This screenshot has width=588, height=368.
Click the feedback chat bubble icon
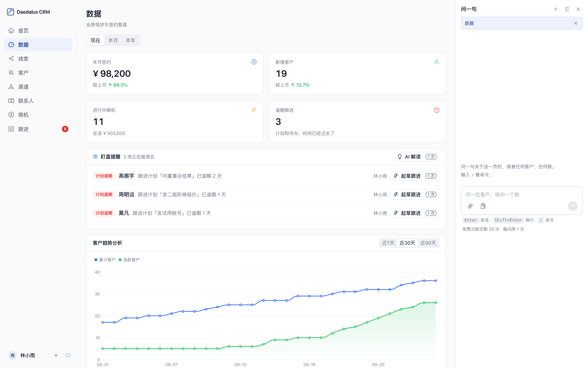point(68,355)
